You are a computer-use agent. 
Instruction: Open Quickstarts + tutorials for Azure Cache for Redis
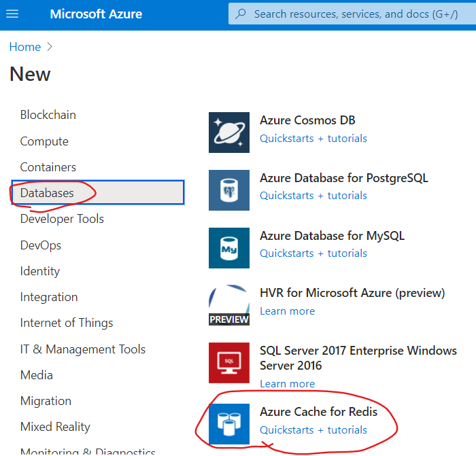pyautogui.click(x=313, y=430)
